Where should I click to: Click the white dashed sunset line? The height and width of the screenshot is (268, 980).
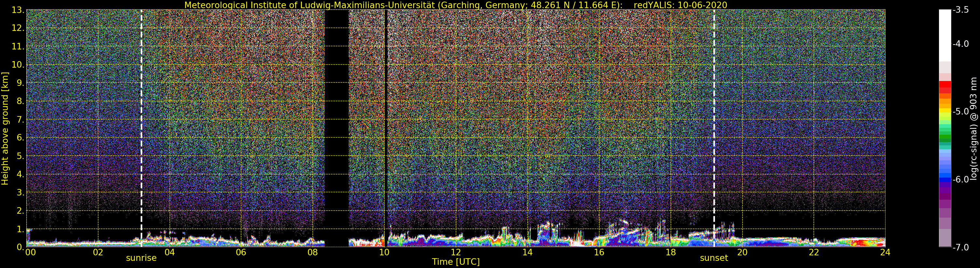(714, 128)
